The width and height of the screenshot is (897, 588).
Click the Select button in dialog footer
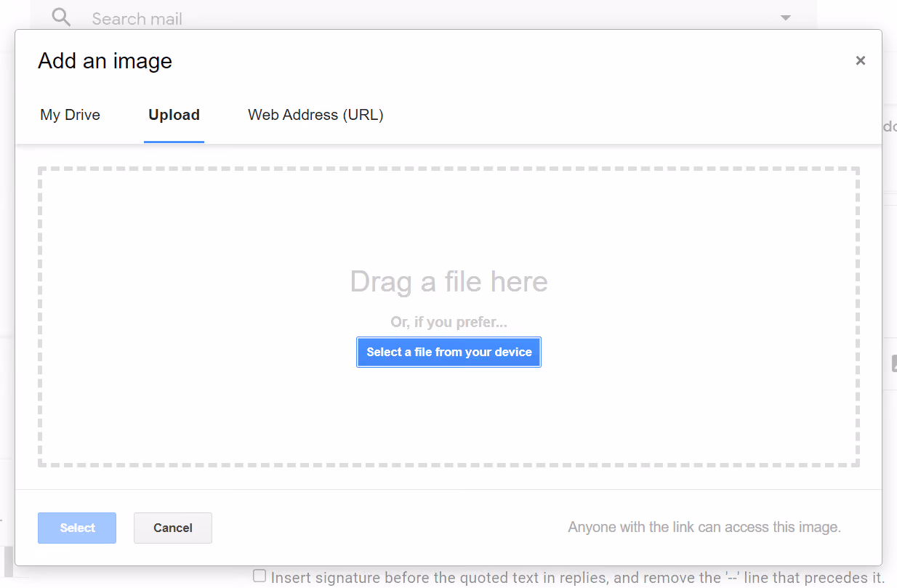[77, 528]
